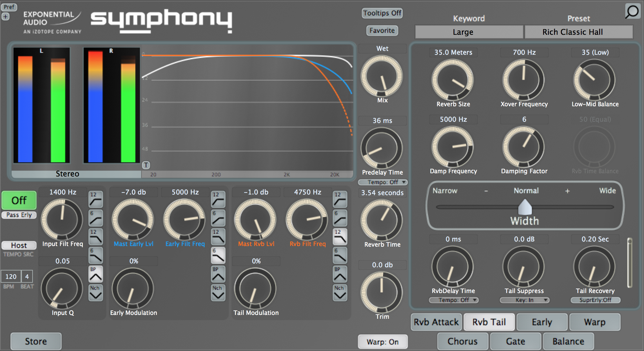The width and height of the screenshot is (644, 351).
Task: Switch to Warp tab
Action: click(x=595, y=322)
